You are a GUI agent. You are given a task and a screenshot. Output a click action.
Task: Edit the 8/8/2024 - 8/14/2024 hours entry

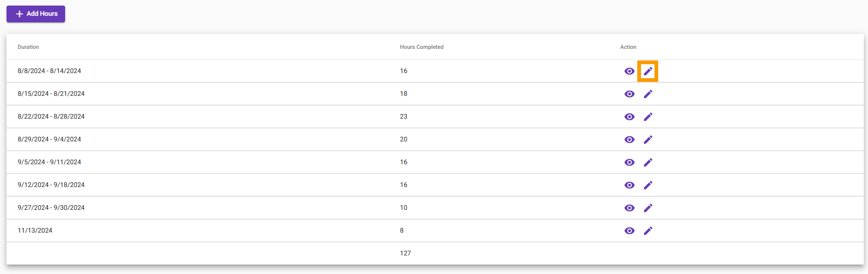click(648, 71)
